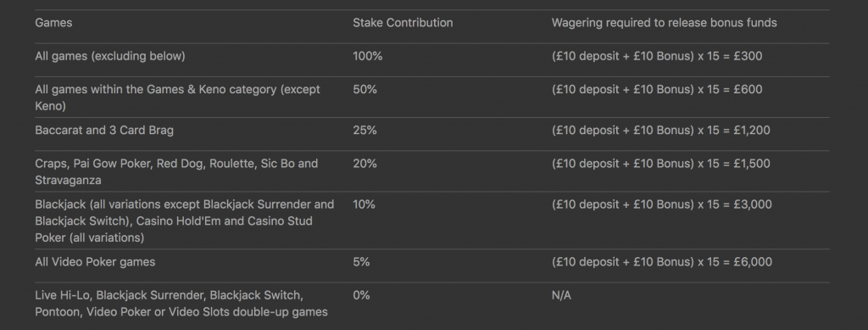Screen dimensions: 868x330
Task: Click the £1,200 wagering requirement text
Action: click(x=660, y=130)
